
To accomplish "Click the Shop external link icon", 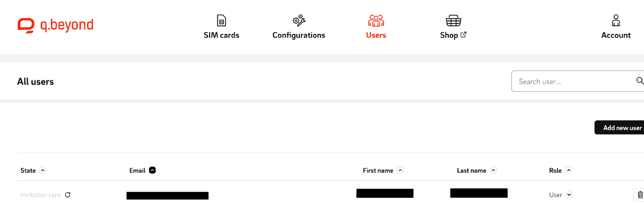I will click(463, 35).
